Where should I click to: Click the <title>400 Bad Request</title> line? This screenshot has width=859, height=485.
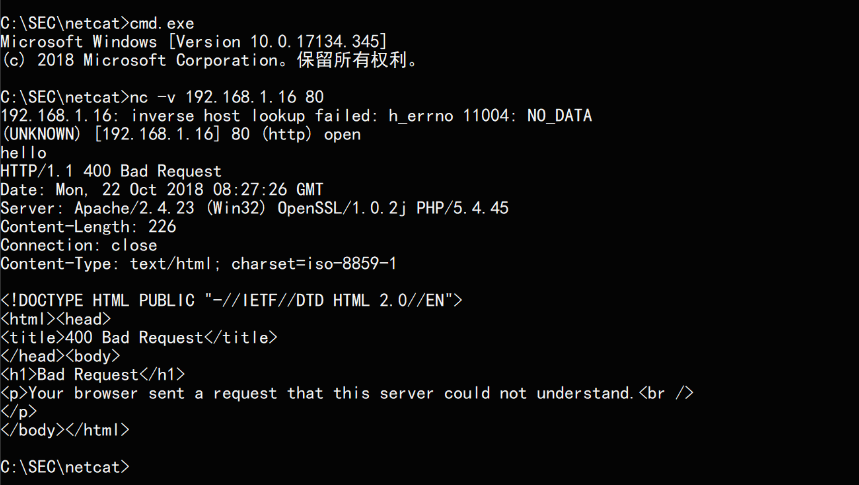(139, 338)
